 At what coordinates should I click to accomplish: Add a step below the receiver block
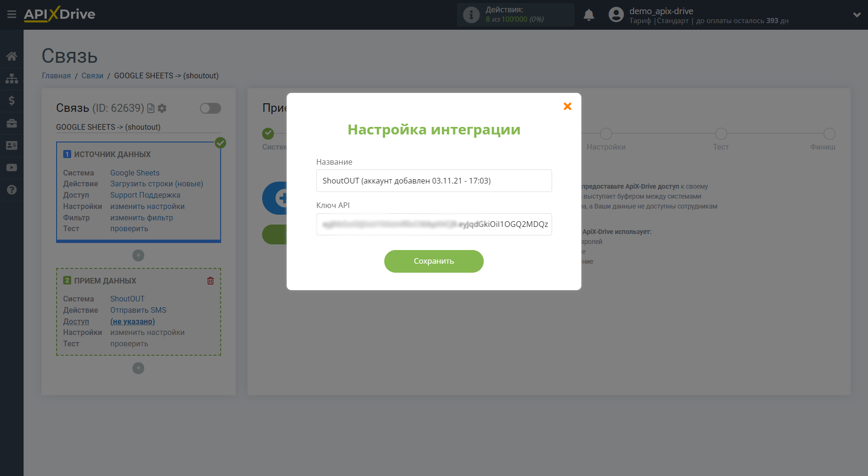[138, 368]
